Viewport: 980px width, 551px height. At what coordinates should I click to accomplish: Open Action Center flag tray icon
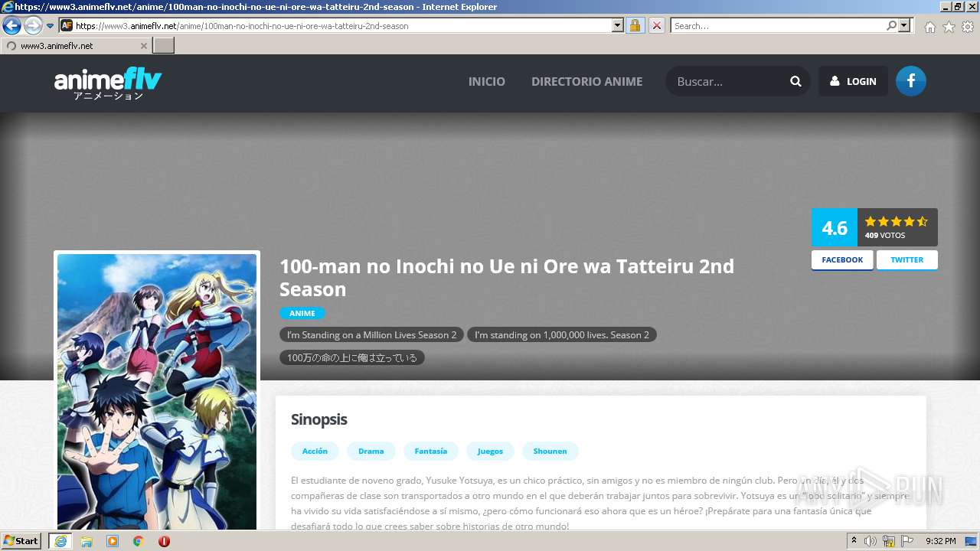tap(906, 541)
